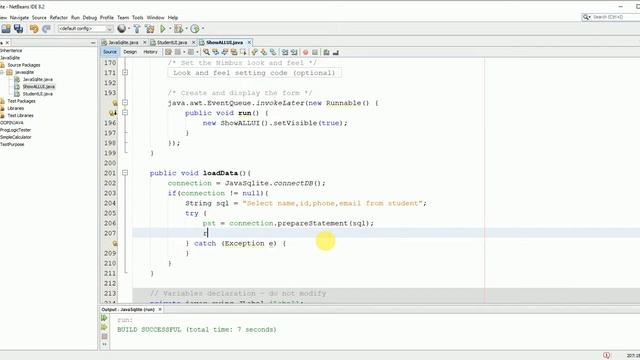Viewport: 640px width, 360px height.
Task: Open the Refactor menu
Action: [x=59, y=18]
